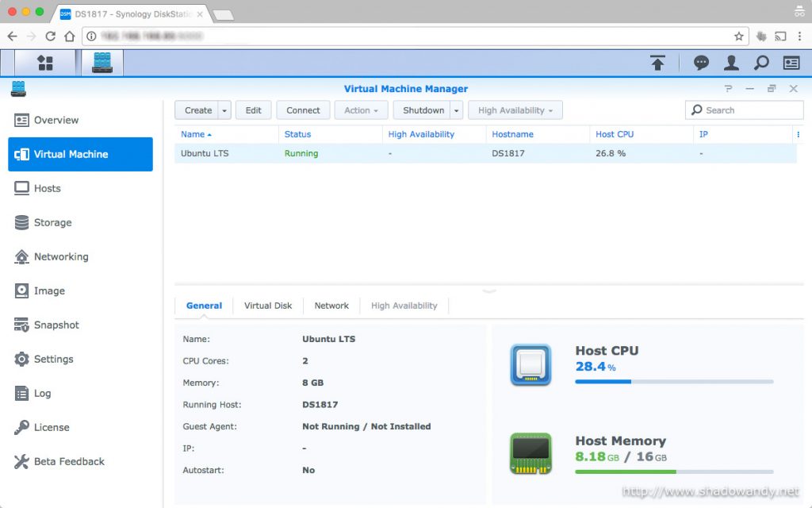Expand the Shutdown dropdown arrow

pos(457,110)
